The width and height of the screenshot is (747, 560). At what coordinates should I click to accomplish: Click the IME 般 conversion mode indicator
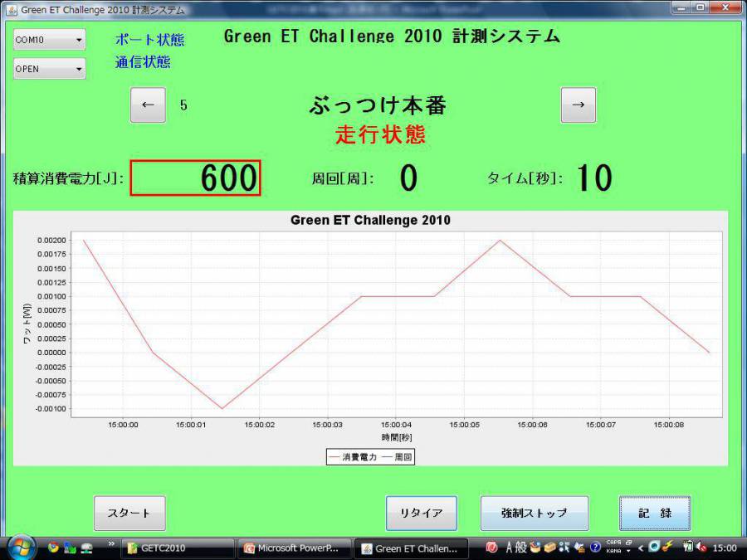tap(520, 548)
